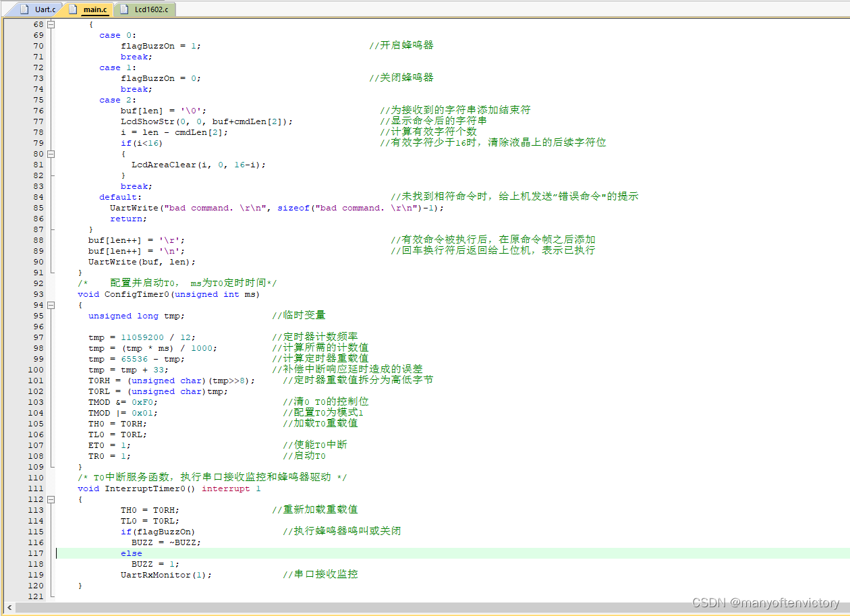This screenshot has width=850, height=616.
Task: Click 'void ConfigTimer0(unsigned int ms)' declaration
Action: [x=169, y=294]
